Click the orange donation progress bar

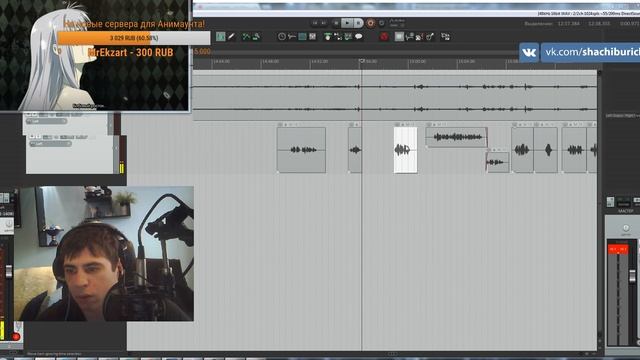pyautogui.click(x=134, y=38)
